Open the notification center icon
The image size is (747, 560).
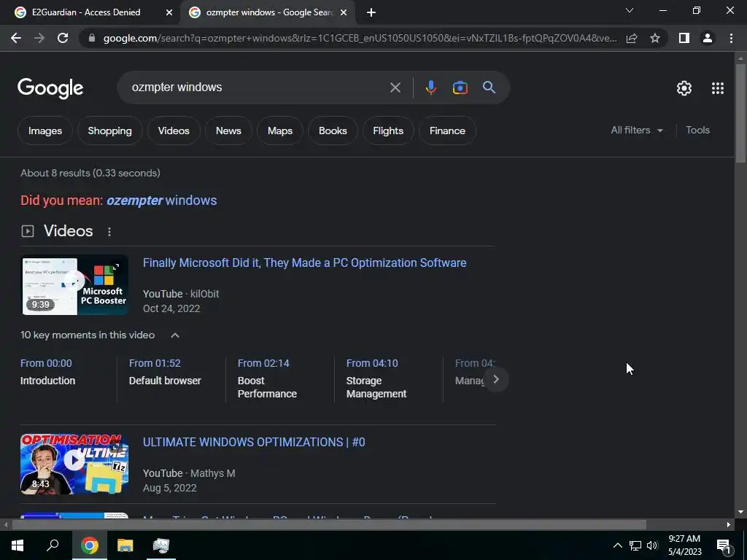coord(724,545)
